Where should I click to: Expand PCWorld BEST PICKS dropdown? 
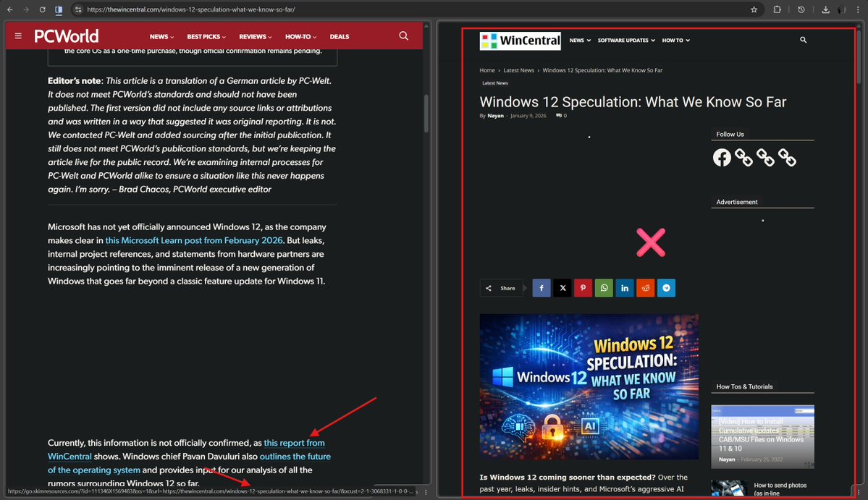206,36
